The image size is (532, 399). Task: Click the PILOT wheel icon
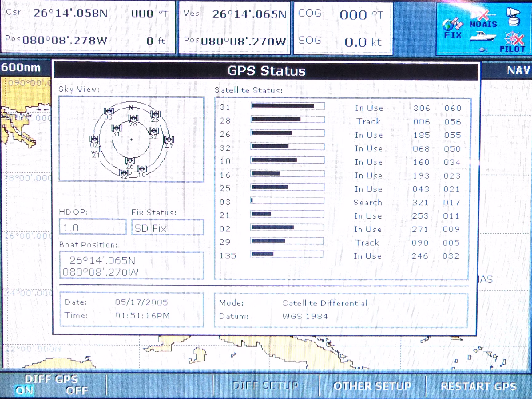click(513, 42)
